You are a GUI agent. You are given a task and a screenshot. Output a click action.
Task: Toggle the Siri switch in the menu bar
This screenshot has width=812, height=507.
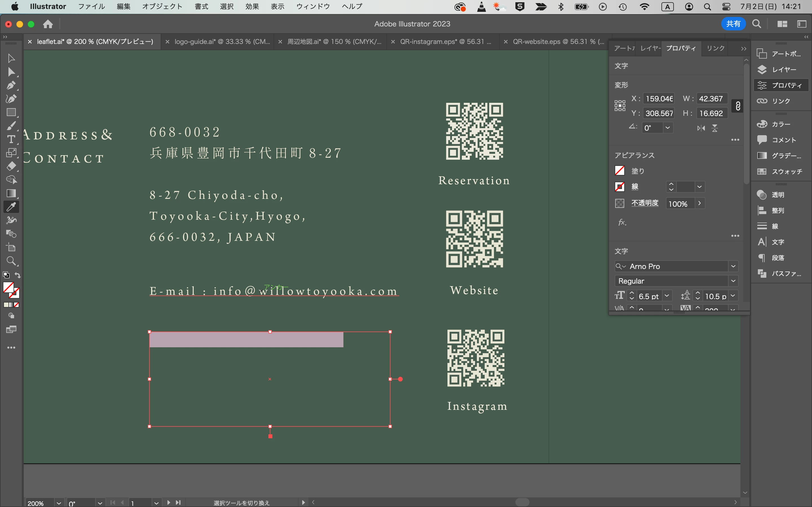tap(726, 6)
